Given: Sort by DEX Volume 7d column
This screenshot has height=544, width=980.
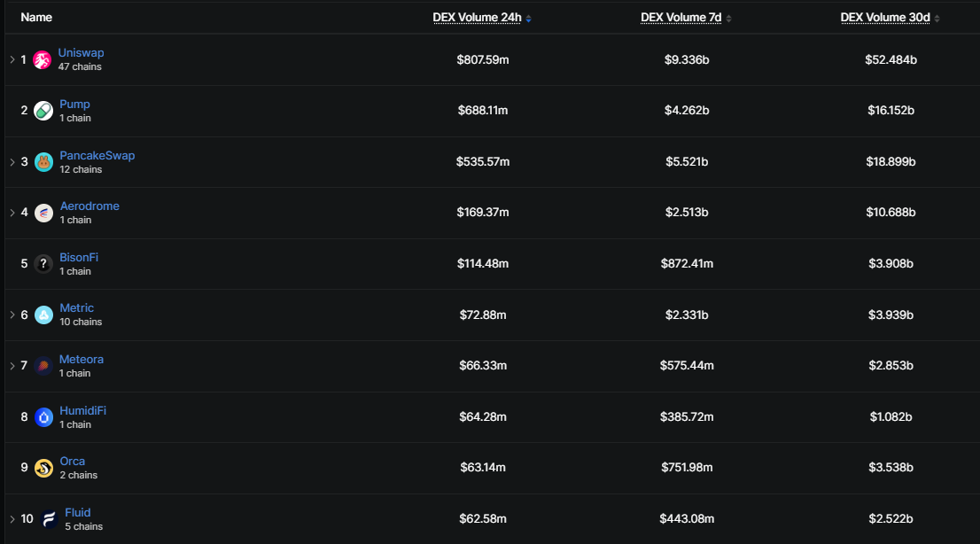Looking at the screenshot, I should click(x=686, y=18).
